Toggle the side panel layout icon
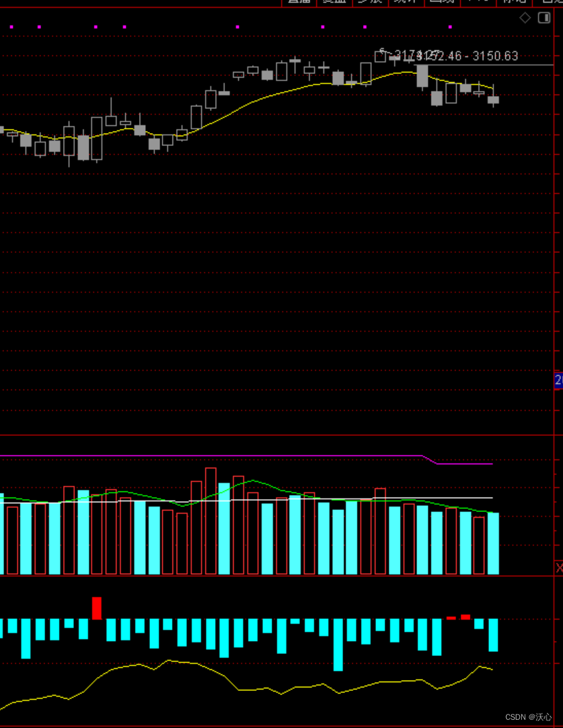Screen dimensions: 563x728 pos(544,18)
